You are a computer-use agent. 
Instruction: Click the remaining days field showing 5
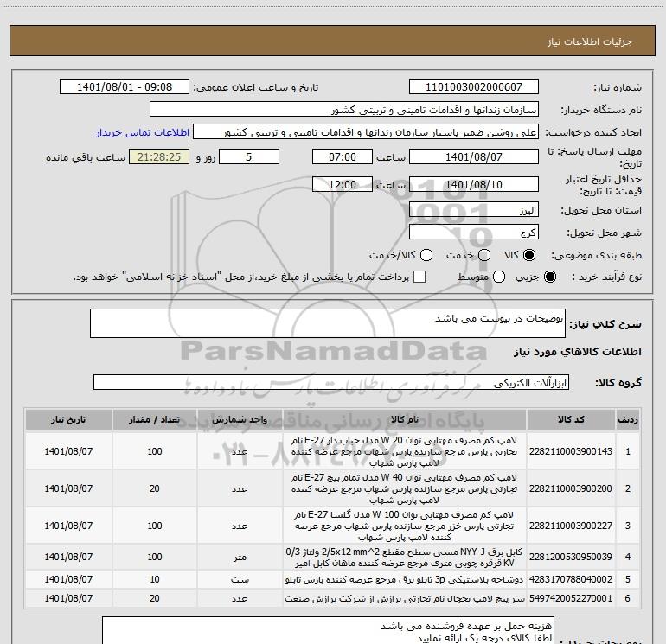pyautogui.click(x=249, y=156)
